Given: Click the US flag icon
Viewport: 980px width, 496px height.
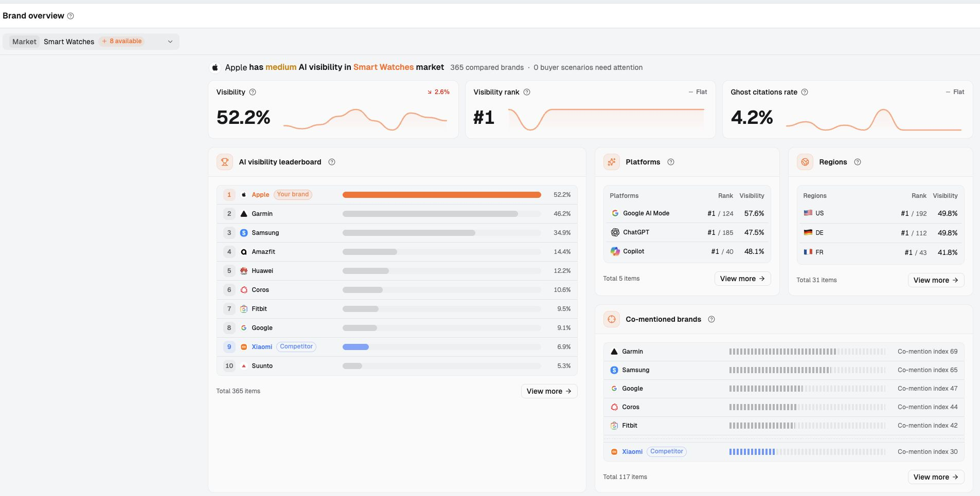Looking at the screenshot, I should pos(808,213).
